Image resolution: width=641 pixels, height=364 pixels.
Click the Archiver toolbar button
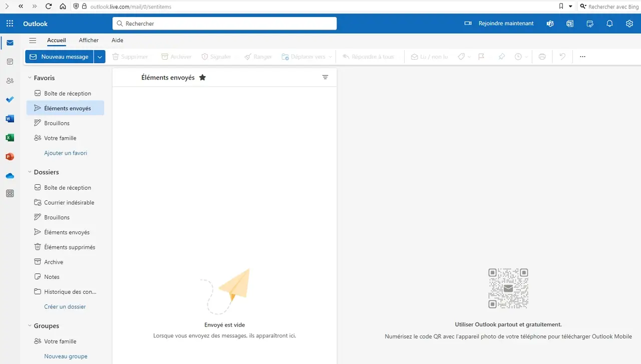176,57
